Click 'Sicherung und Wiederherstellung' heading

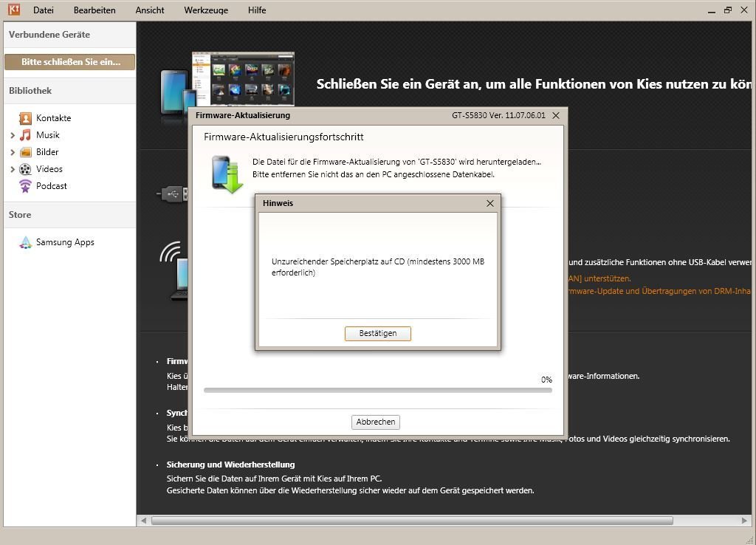tap(230, 465)
